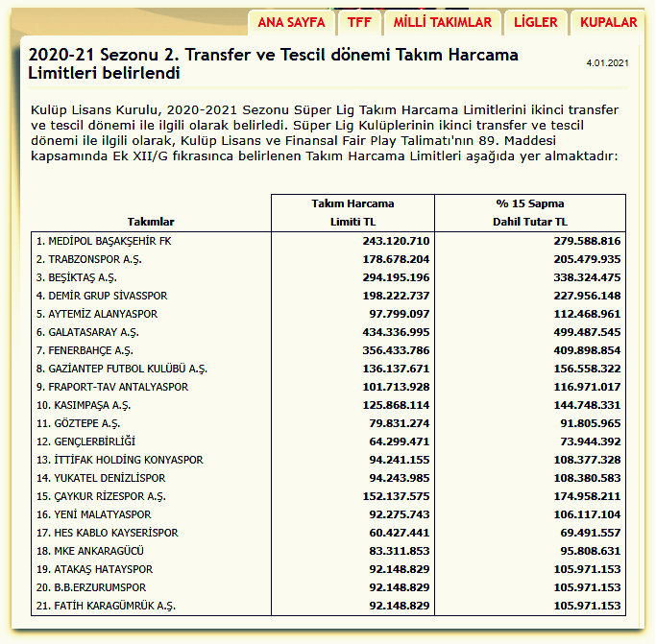This screenshot has height=644, width=656.
Task: Click Trabzonspor limit value 178.678.204
Action: (396, 260)
